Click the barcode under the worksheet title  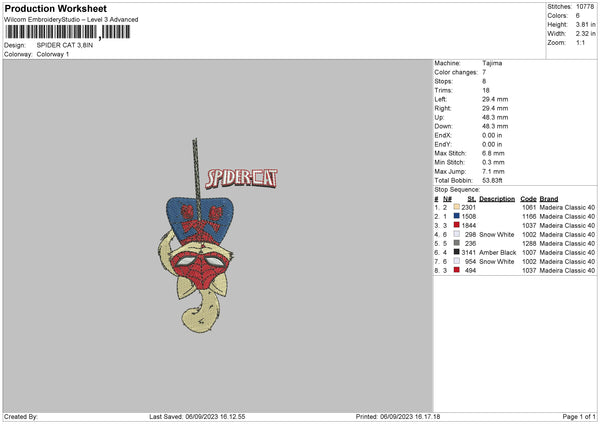[x=68, y=32]
